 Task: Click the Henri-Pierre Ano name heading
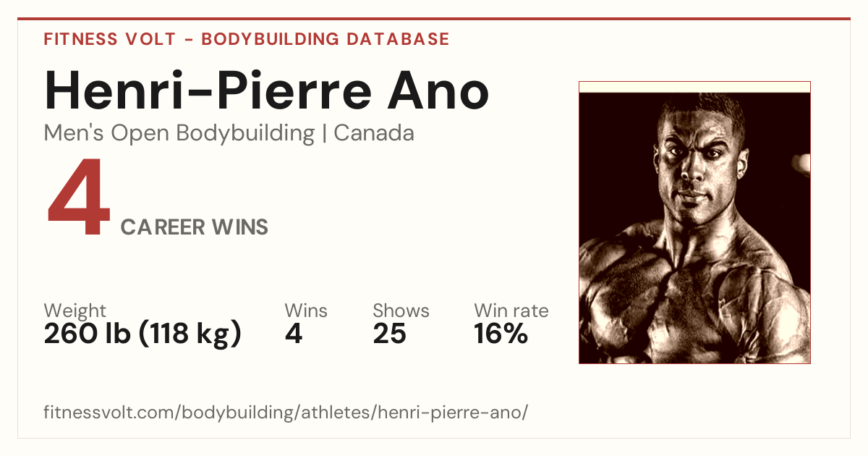point(267,90)
